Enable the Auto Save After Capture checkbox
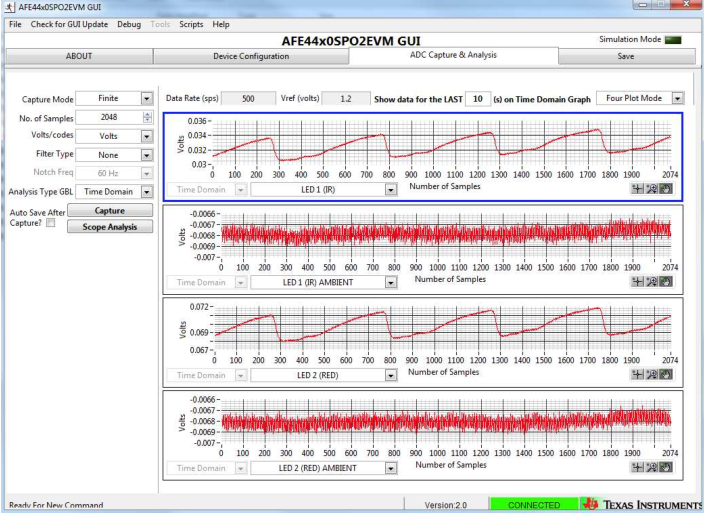The width and height of the screenshot is (704, 513). point(51,223)
